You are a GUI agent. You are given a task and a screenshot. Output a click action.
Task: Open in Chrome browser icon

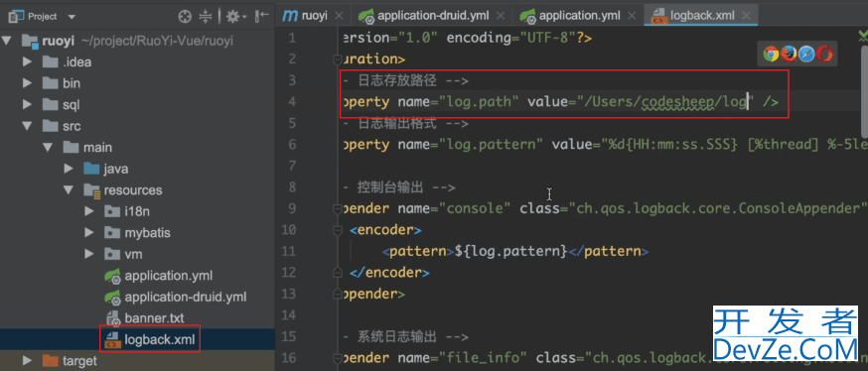(x=771, y=54)
